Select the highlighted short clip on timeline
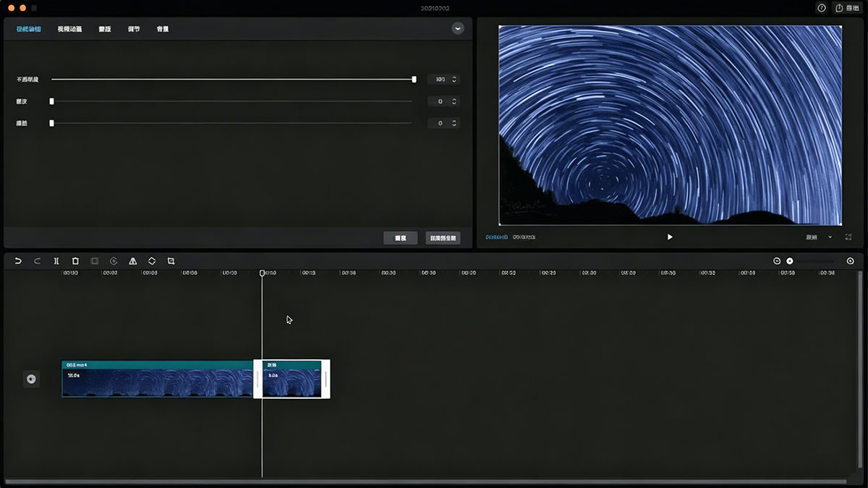The height and width of the screenshot is (488, 868). pos(292,379)
